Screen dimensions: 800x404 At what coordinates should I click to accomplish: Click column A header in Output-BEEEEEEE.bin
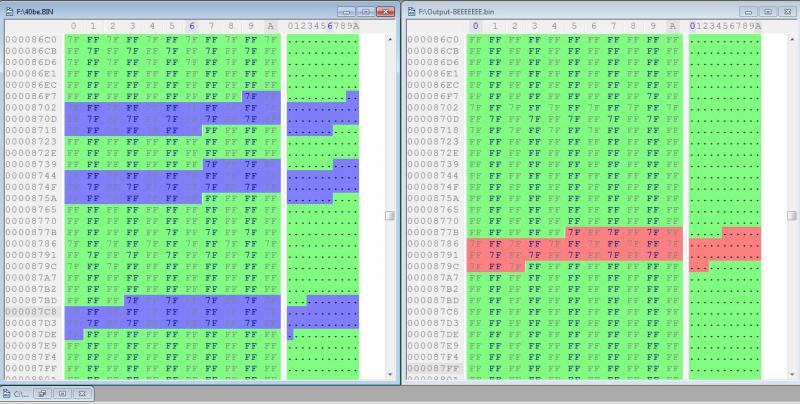(x=673, y=25)
